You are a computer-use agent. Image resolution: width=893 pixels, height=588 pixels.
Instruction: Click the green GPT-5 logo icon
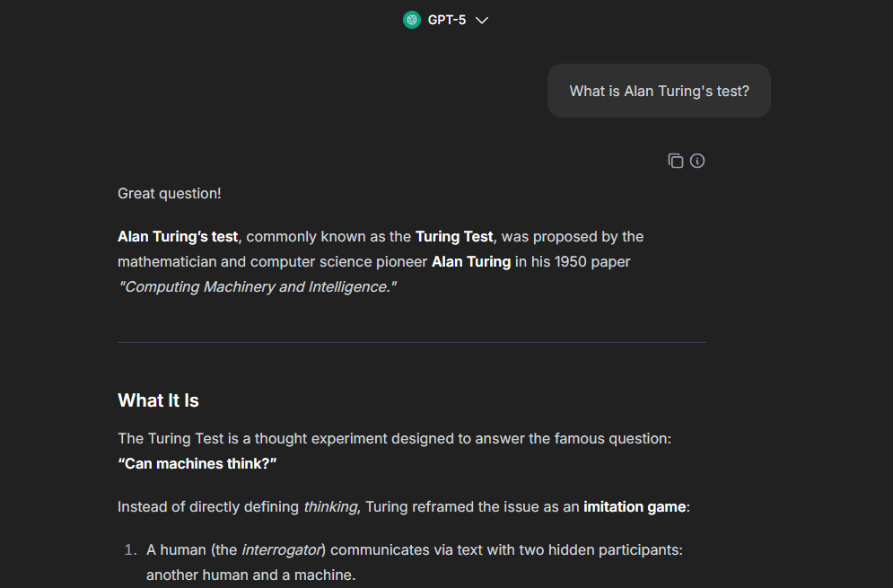(412, 20)
